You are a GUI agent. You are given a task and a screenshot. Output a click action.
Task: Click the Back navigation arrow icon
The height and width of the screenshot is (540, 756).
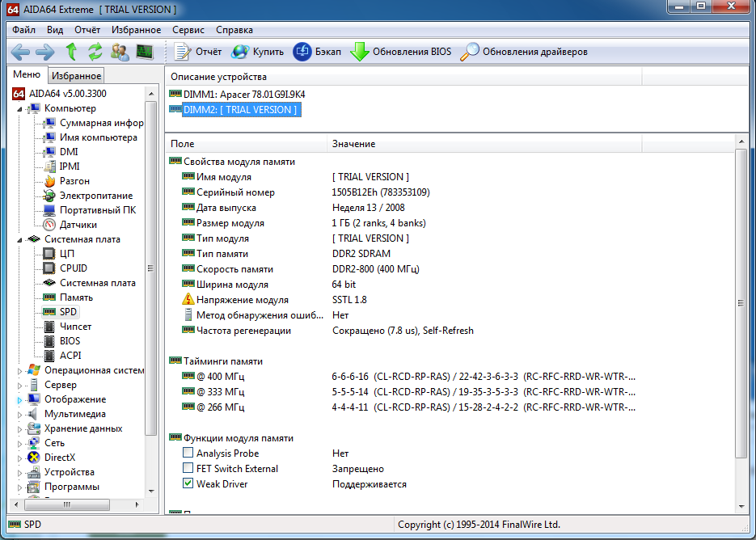coord(20,52)
